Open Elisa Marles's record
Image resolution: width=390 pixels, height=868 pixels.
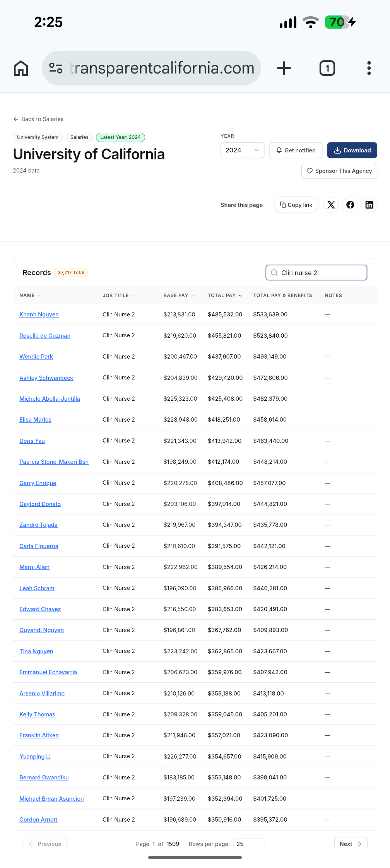(x=35, y=420)
